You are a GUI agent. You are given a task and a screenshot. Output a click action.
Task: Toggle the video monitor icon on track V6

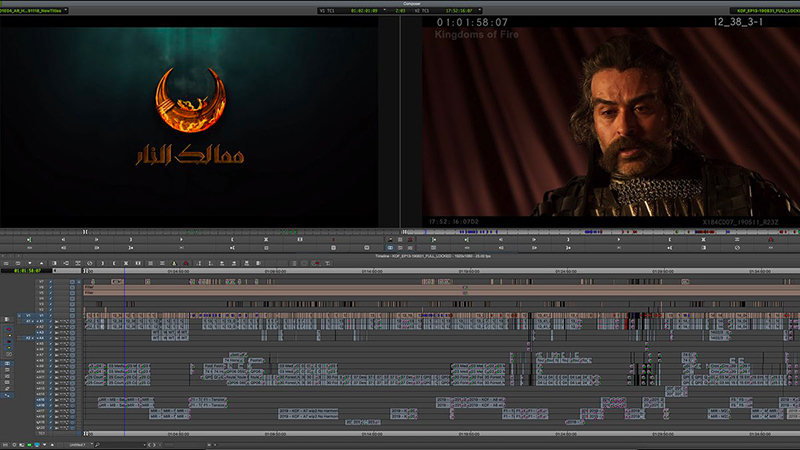click(72, 287)
